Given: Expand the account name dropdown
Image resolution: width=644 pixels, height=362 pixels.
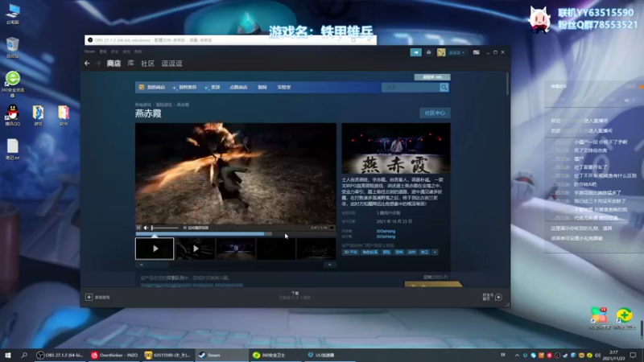Looking at the screenshot, I should (x=456, y=52).
